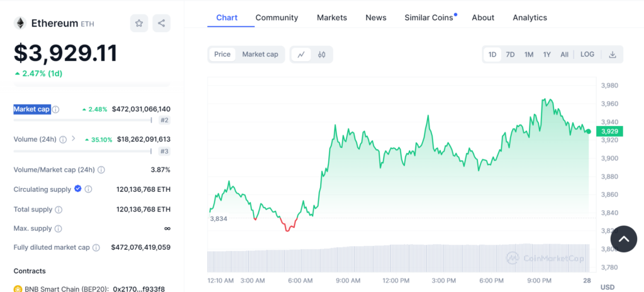Click the highlighted Market cap label
Image resolution: width=644 pixels, height=292 pixels.
(x=32, y=109)
